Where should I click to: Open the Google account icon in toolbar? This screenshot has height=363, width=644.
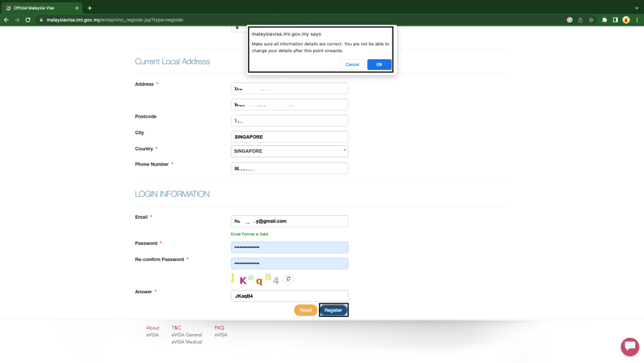[x=570, y=20]
